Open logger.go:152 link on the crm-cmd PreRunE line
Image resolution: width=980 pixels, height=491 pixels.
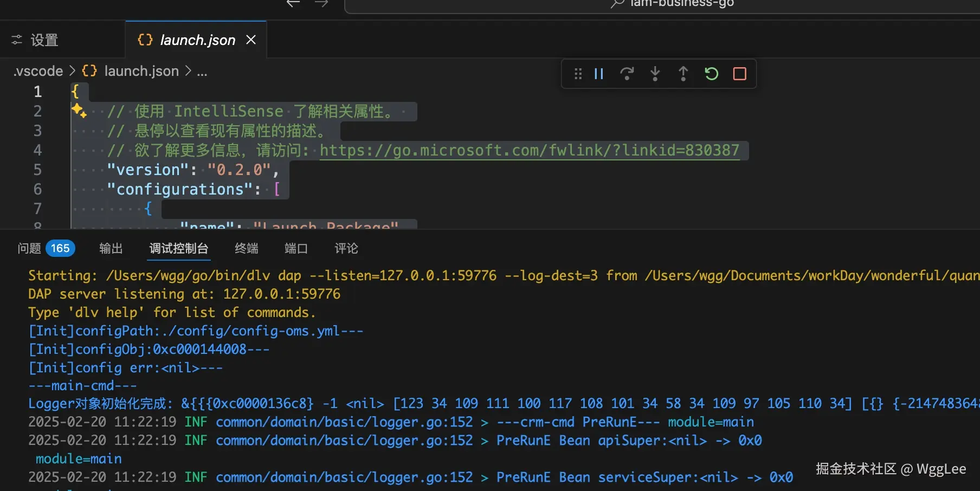[x=344, y=422]
